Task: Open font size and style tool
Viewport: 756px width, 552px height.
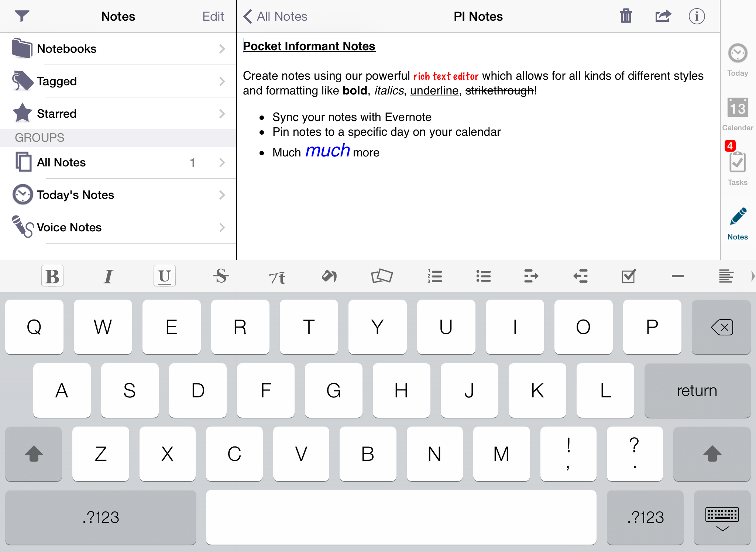Action: [x=277, y=277]
